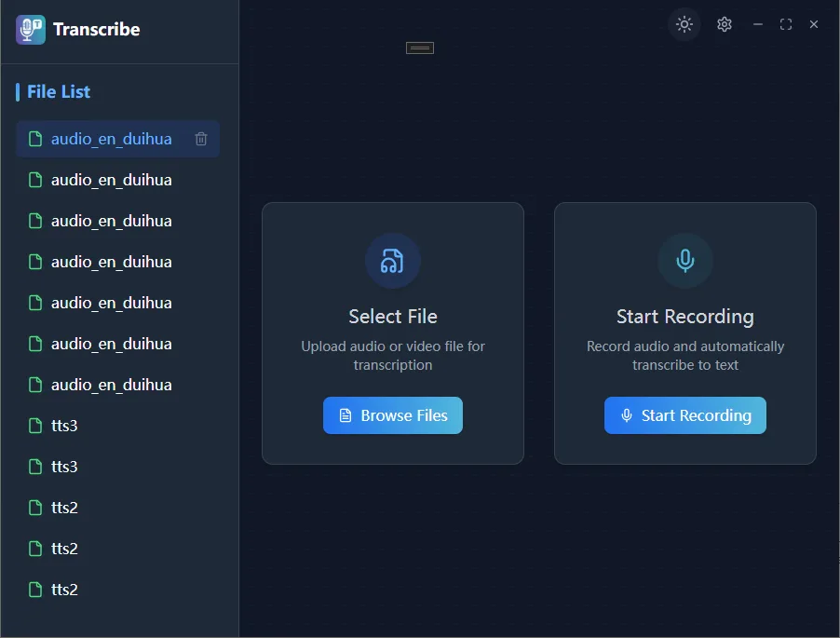Click the window drag handle bar at top
Screen dimensions: 840x638
tap(420, 48)
